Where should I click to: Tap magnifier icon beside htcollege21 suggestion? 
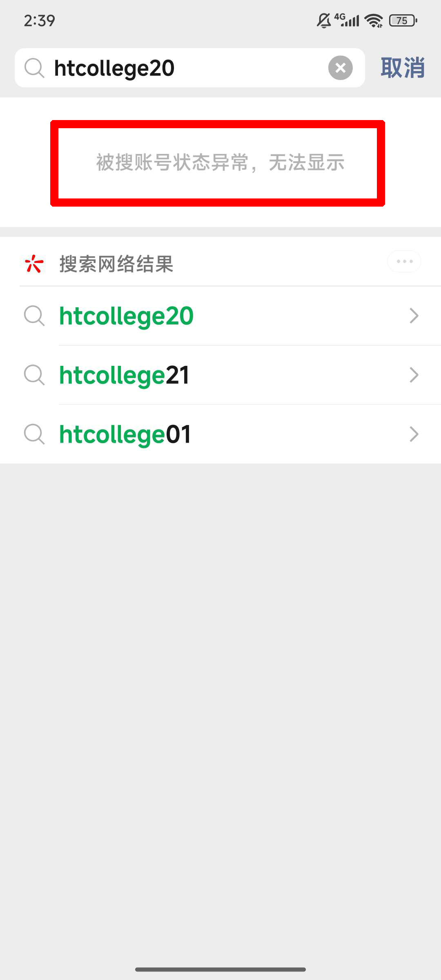pos(34,375)
